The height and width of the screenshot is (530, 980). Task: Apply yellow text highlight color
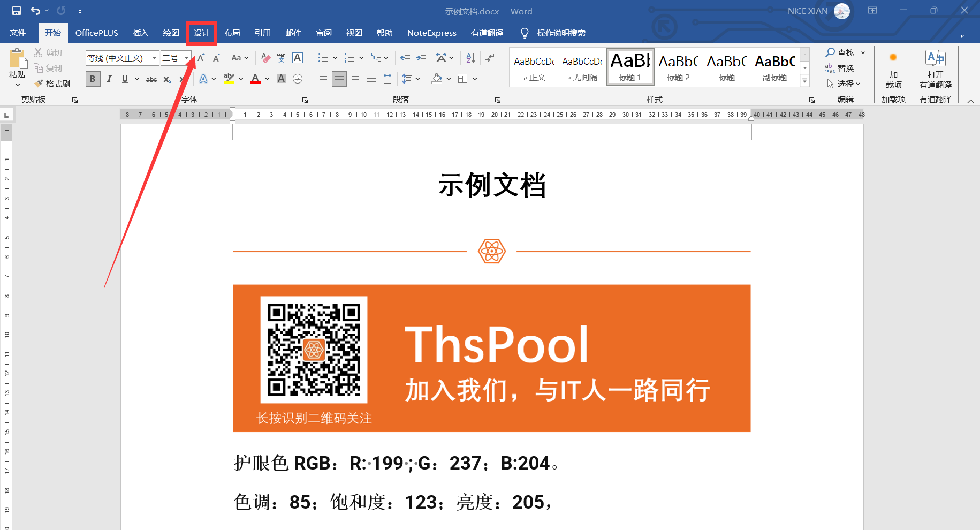tap(229, 79)
